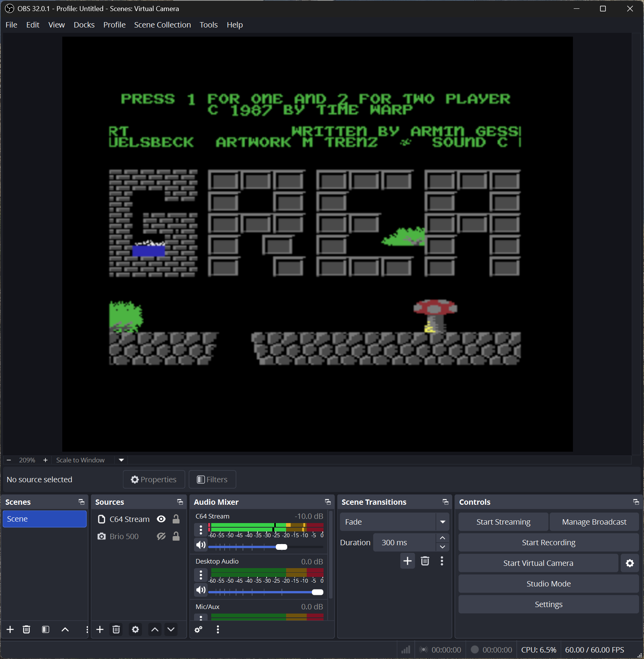Move C64 Stream source up with arrow icon
The width and height of the screenshot is (644, 659).
point(154,629)
